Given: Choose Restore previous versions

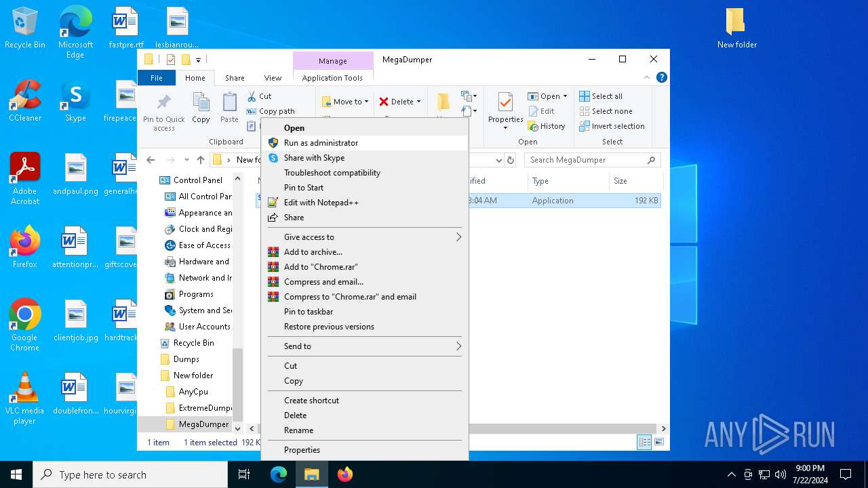Looking at the screenshot, I should 364,327.
